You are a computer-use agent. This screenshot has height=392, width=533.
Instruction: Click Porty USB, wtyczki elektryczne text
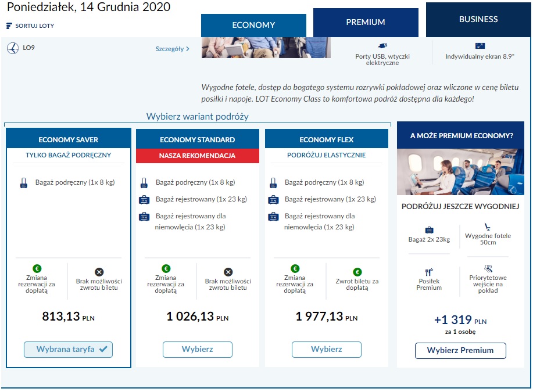tap(382, 59)
